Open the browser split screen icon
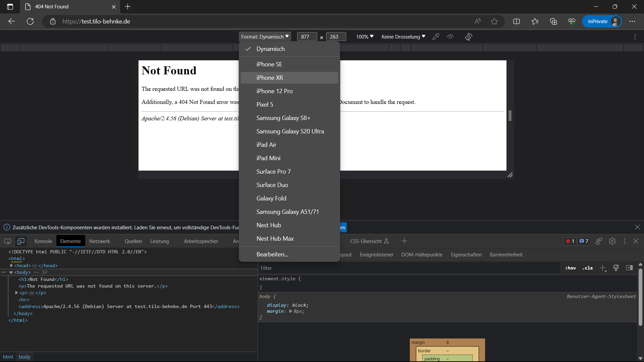 point(517,21)
